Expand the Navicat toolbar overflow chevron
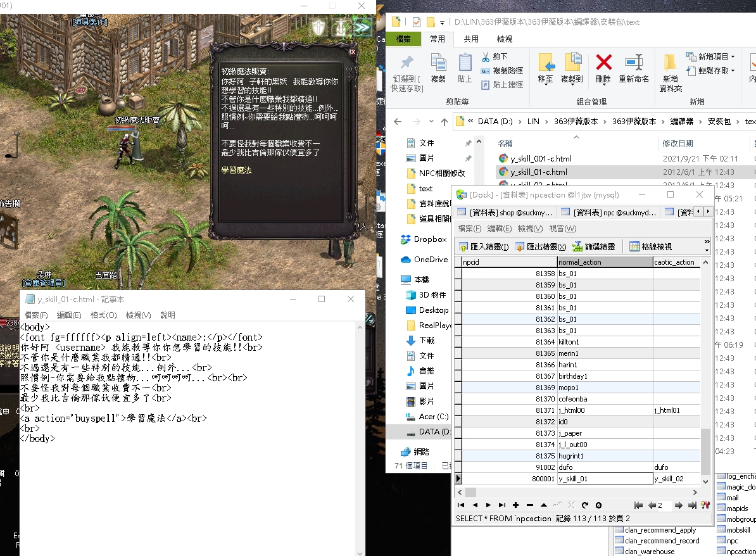This screenshot has height=556, width=756. [707, 242]
